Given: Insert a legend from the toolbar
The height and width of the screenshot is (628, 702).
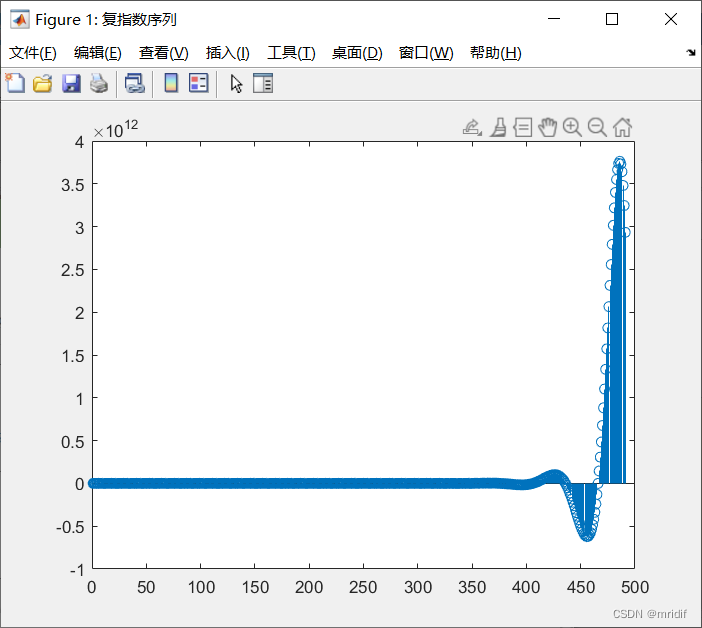Looking at the screenshot, I should (x=199, y=83).
